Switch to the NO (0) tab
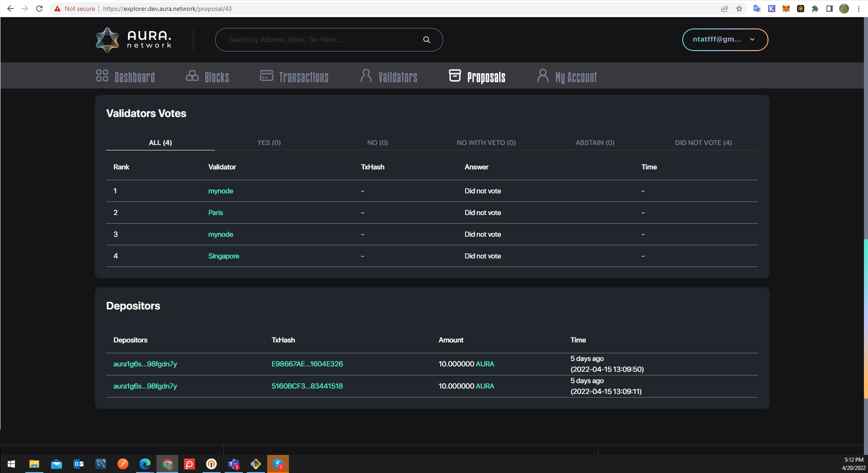 coord(377,143)
